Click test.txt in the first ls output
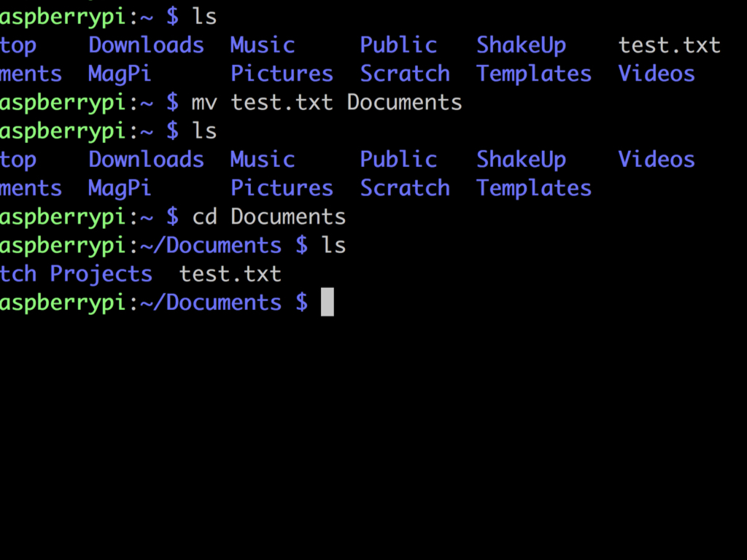747x560 pixels. [670, 46]
